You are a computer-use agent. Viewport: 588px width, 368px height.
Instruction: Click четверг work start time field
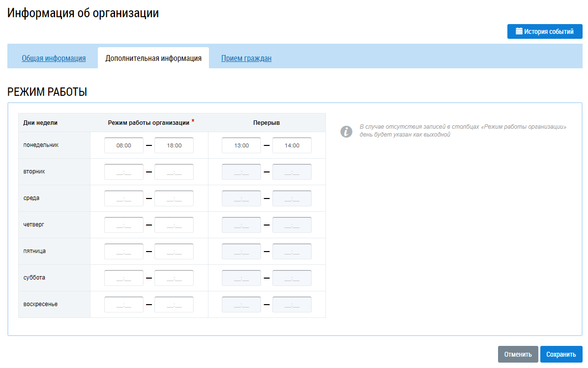point(124,225)
